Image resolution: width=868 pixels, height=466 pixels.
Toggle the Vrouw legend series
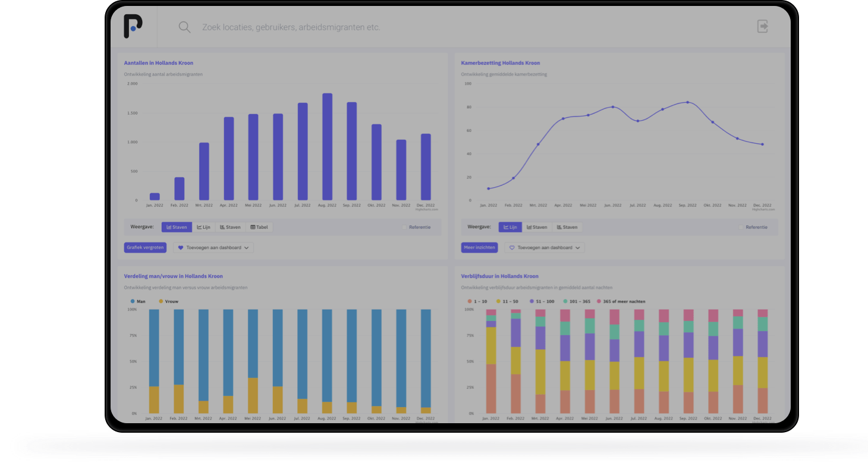(x=168, y=301)
